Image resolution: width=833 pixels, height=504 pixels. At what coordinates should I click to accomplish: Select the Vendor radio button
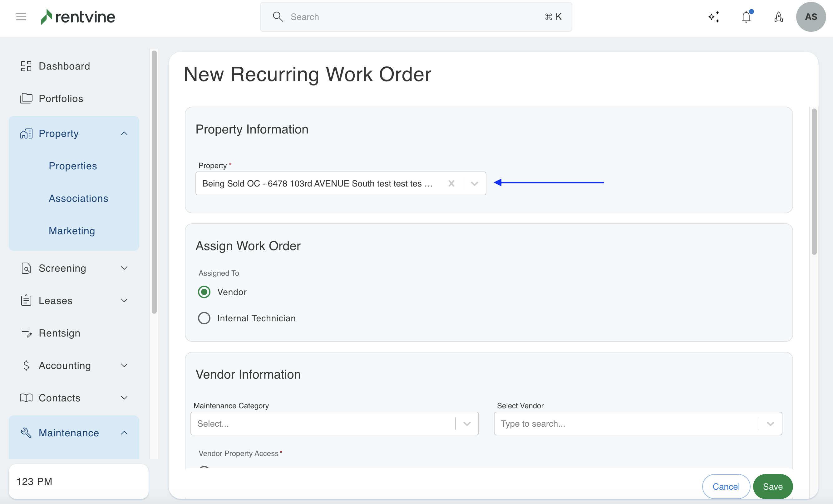[204, 292]
